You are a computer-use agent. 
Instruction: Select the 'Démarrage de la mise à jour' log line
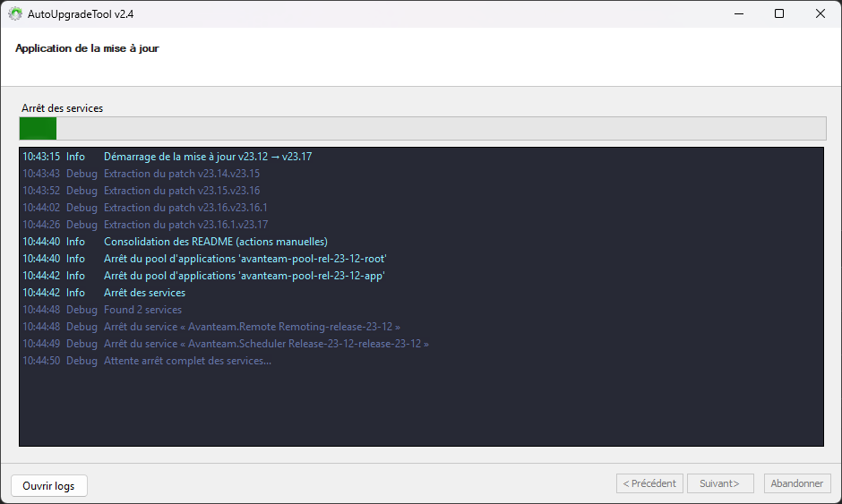207,157
